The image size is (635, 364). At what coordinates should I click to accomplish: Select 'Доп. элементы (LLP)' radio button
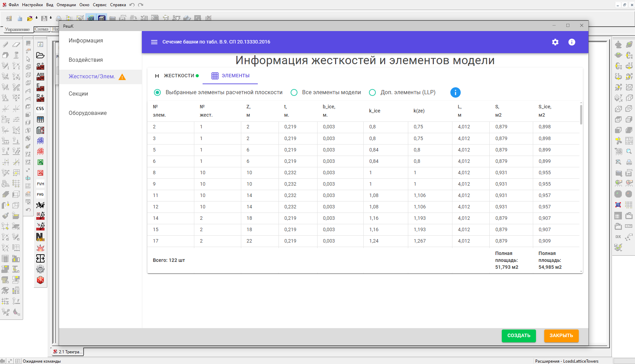(372, 92)
